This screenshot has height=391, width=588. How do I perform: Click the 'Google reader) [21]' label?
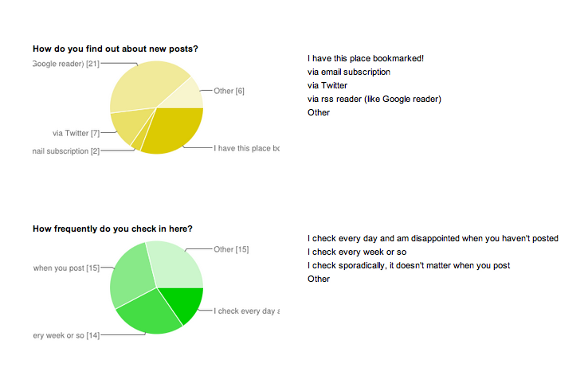(x=66, y=64)
